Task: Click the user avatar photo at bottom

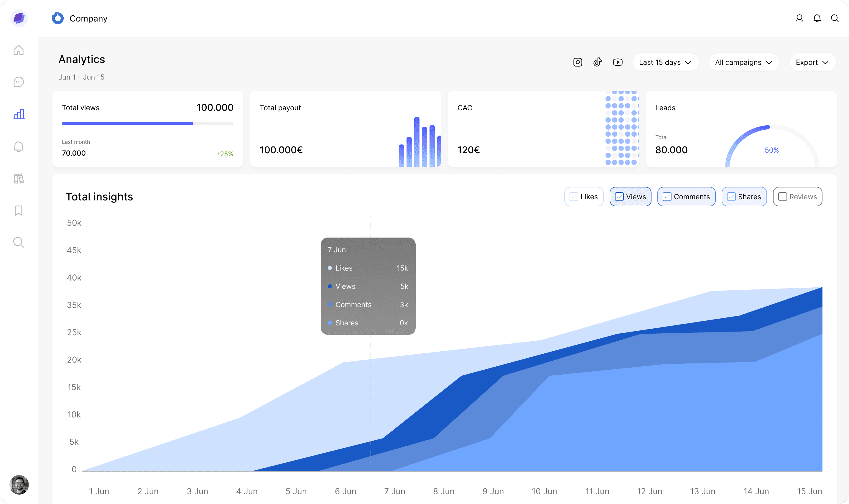Action: tap(19, 484)
